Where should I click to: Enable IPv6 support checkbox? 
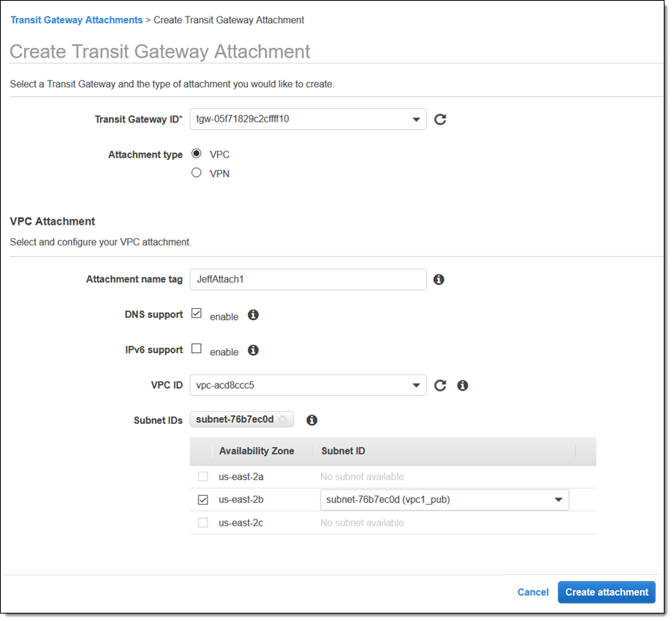(196, 349)
